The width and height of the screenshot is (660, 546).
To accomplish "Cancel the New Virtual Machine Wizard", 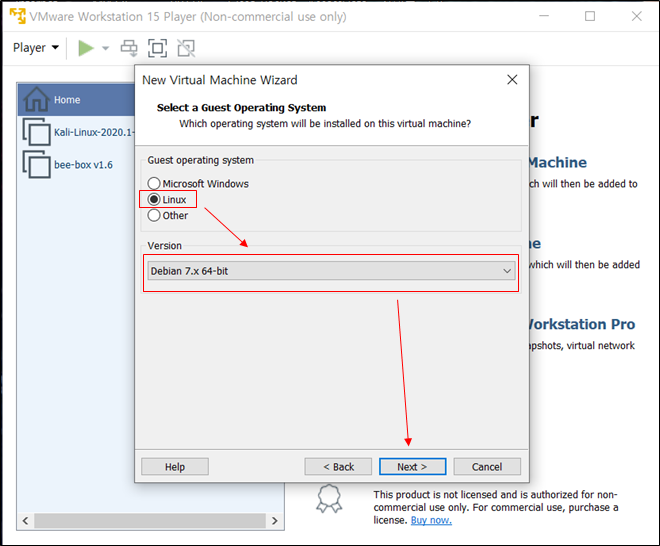I will click(487, 466).
